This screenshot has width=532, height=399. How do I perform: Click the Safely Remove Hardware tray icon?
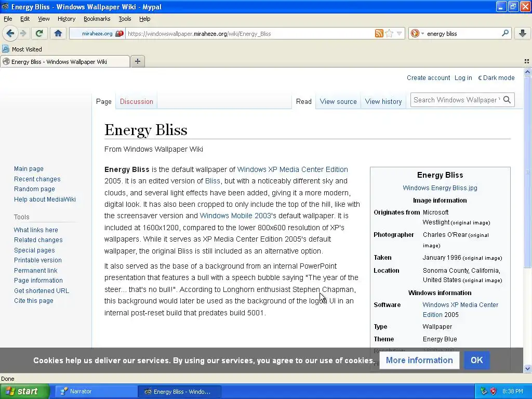tap(484, 391)
